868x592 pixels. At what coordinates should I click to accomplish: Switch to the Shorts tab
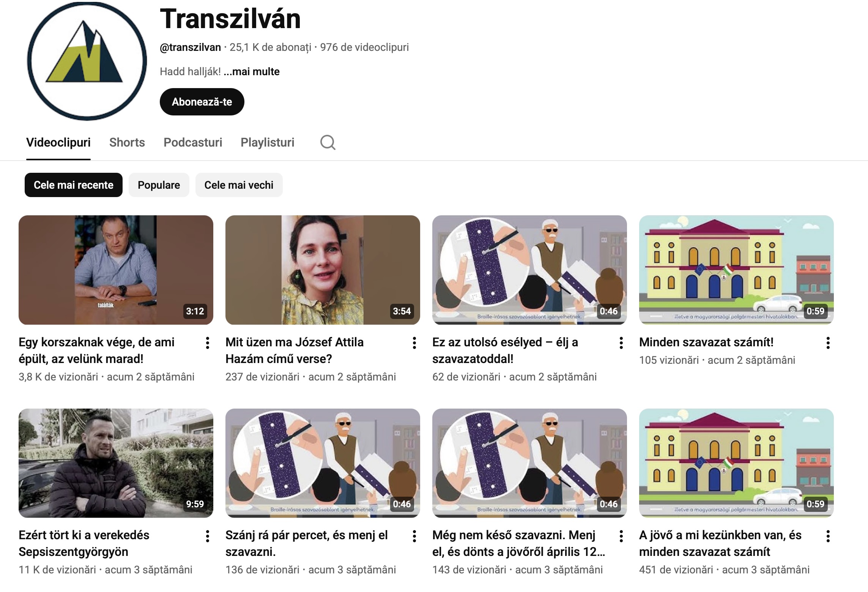click(x=127, y=142)
